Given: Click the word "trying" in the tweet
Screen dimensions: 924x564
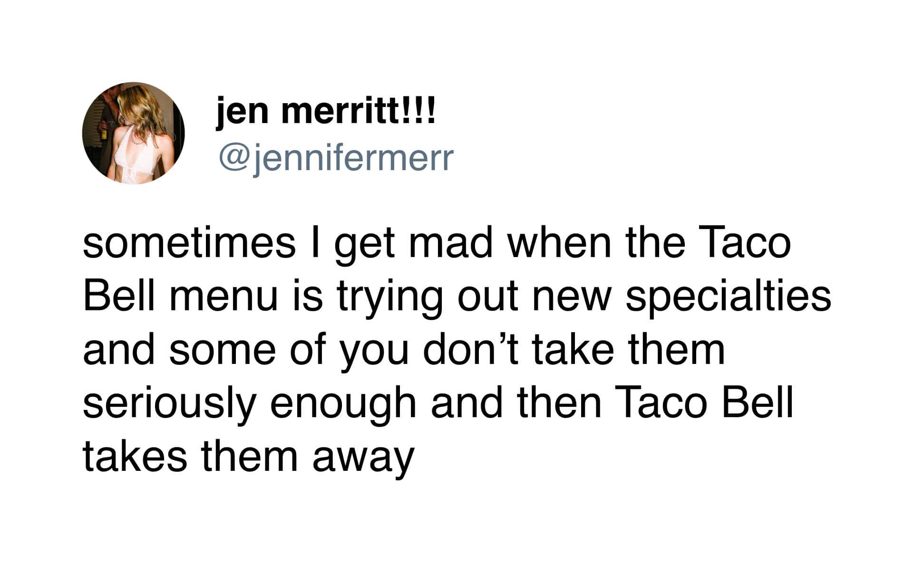Looking at the screenshot, I should [390, 296].
